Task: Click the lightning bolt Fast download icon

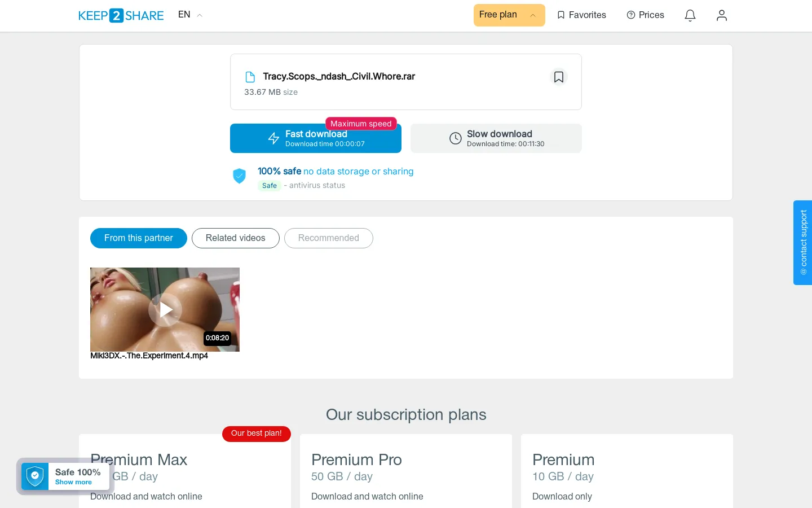Action: click(273, 138)
